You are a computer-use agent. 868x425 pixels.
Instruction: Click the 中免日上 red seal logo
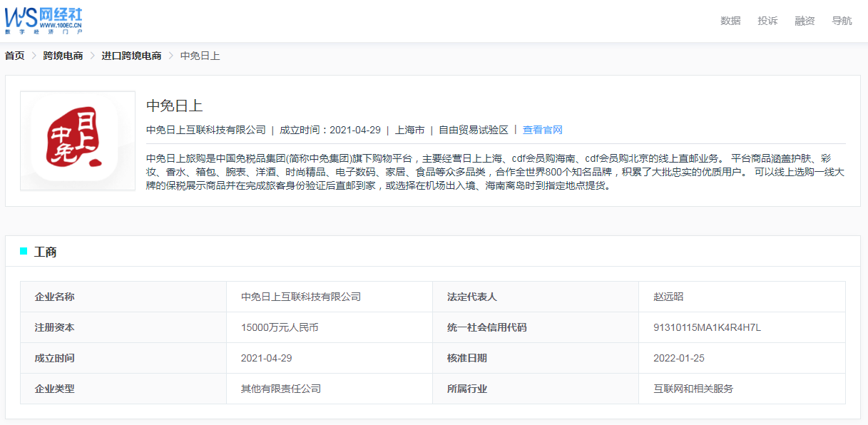[78, 140]
